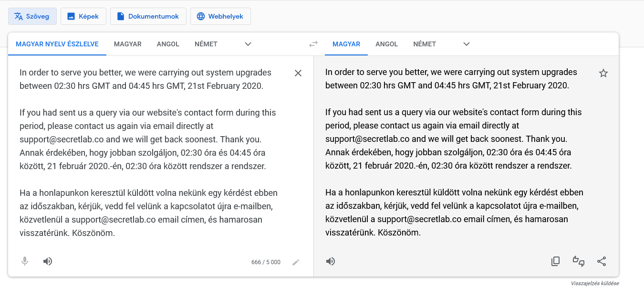Viewport: 644px width, 289px height.
Task: Open Dokumentumok translation mode
Action: [147, 16]
